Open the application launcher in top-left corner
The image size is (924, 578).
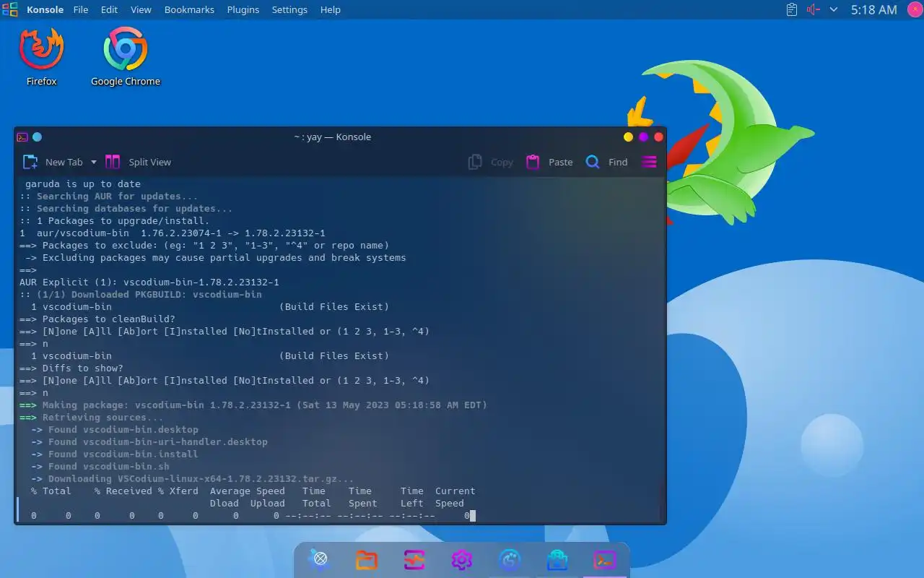point(10,9)
